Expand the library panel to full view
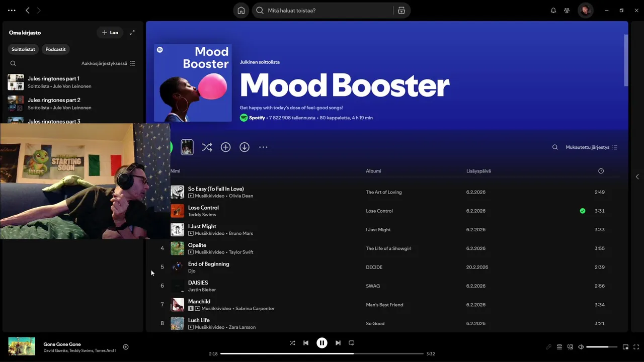The image size is (644, 362). click(132, 33)
